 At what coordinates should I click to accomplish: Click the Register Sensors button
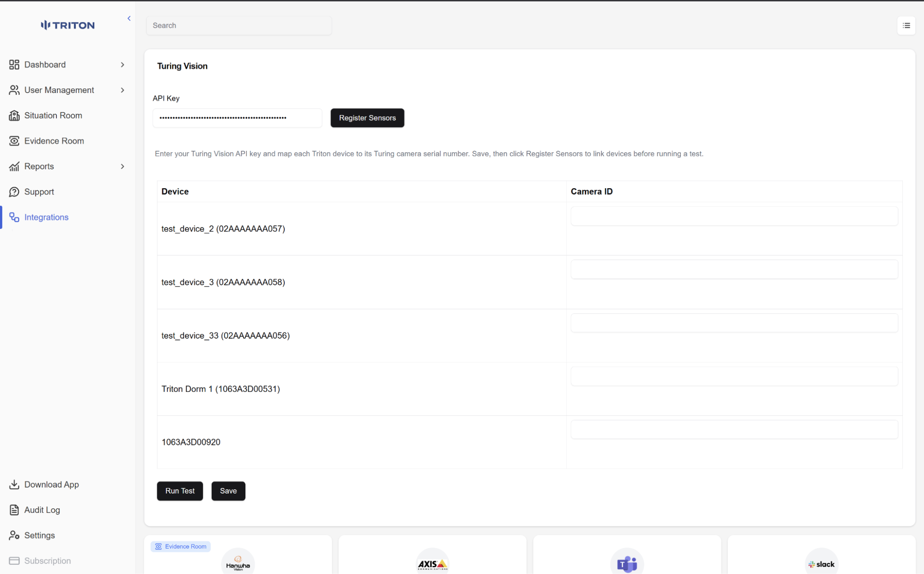[367, 118]
